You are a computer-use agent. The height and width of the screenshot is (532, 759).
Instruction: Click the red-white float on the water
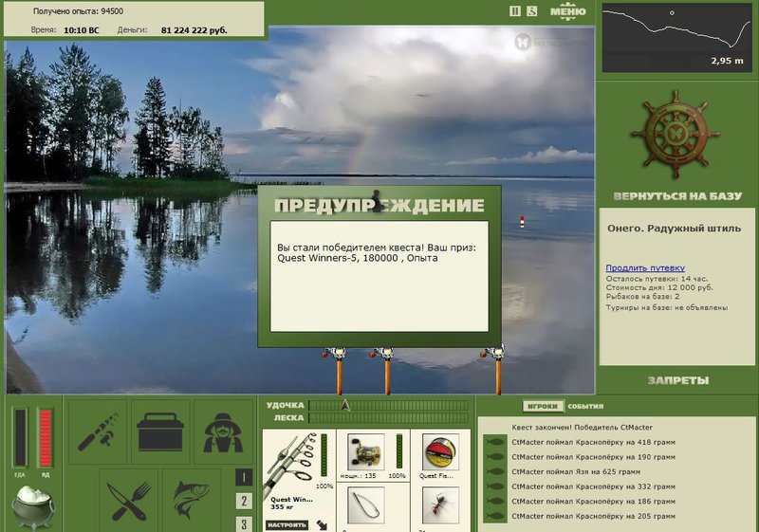[x=522, y=222]
